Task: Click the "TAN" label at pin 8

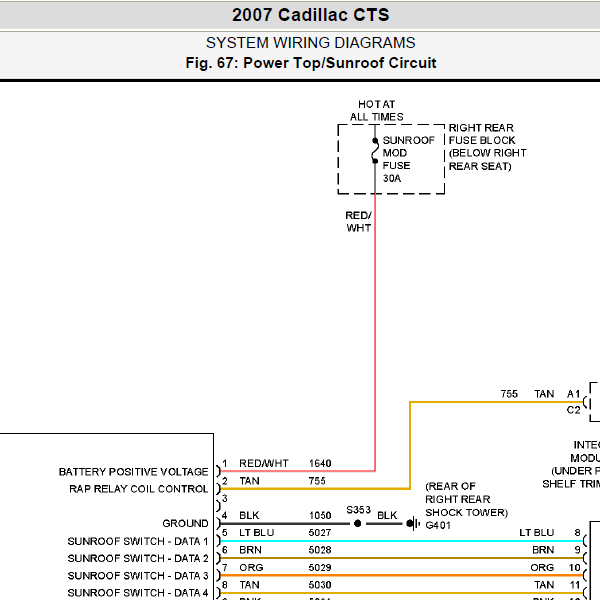Action: pyautogui.click(x=249, y=585)
